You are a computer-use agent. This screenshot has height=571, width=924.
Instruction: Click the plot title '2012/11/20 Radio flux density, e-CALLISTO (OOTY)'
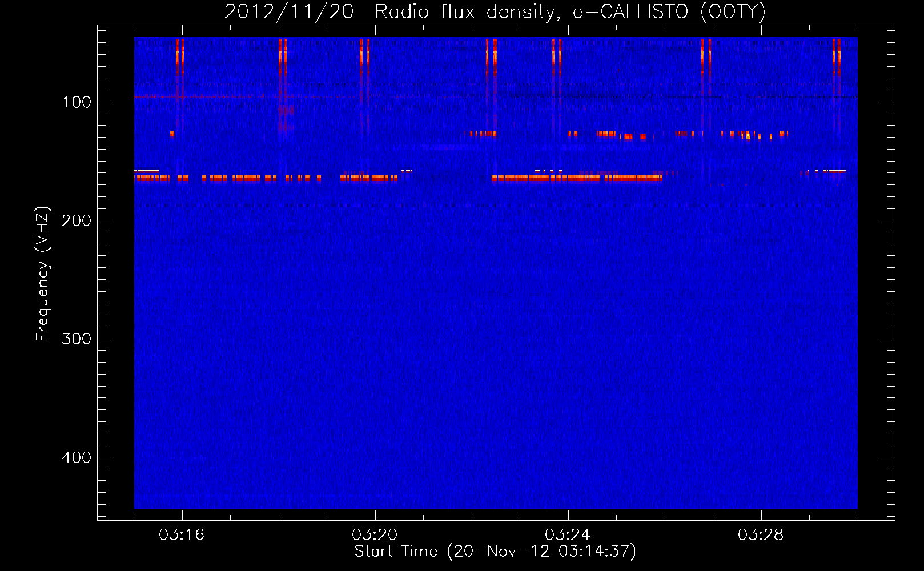495,12
